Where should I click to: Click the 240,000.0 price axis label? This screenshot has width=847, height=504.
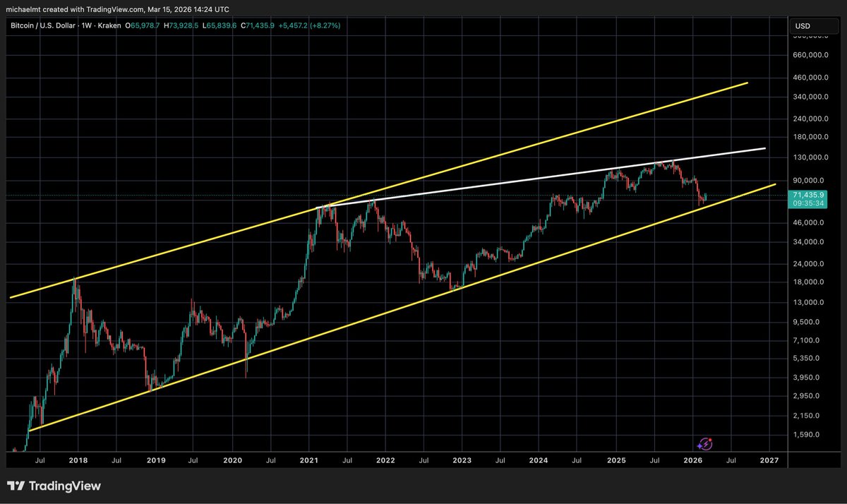(x=810, y=119)
